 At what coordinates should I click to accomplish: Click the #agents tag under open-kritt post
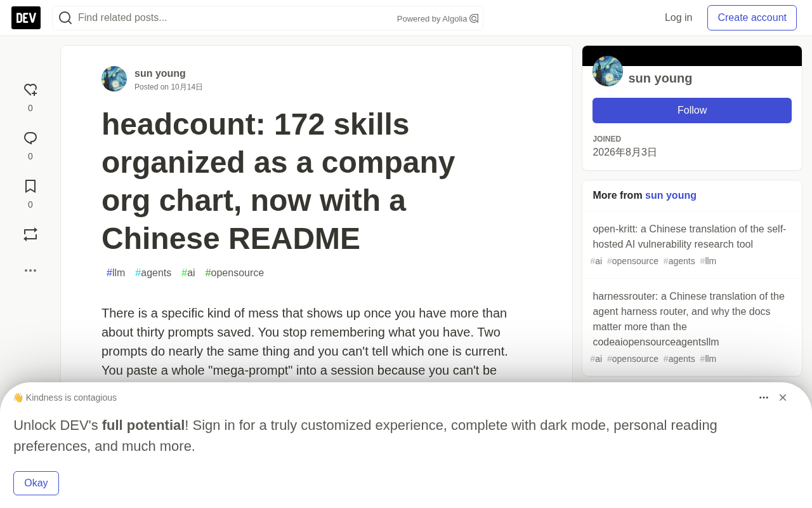[679, 261]
